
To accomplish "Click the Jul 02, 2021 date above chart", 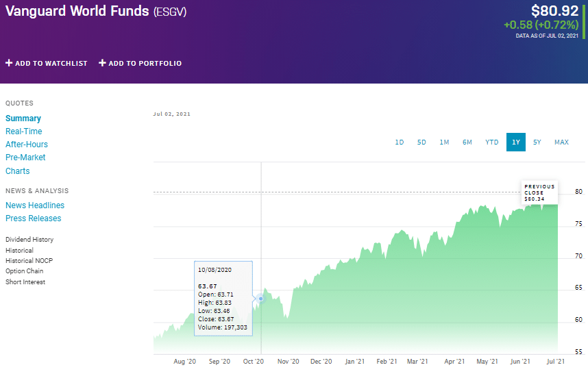I will [172, 114].
